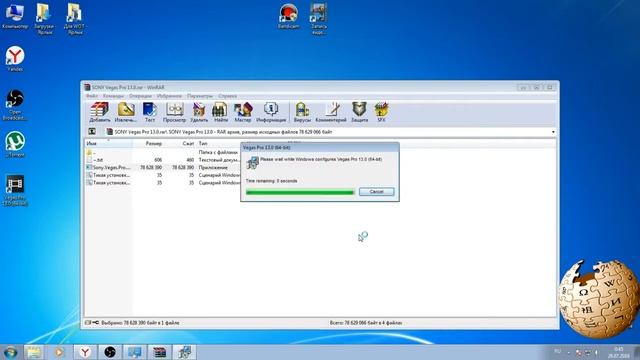This screenshot has width=640, height=360.
Task: Open the Windows Start menu orb
Action: 10,352
